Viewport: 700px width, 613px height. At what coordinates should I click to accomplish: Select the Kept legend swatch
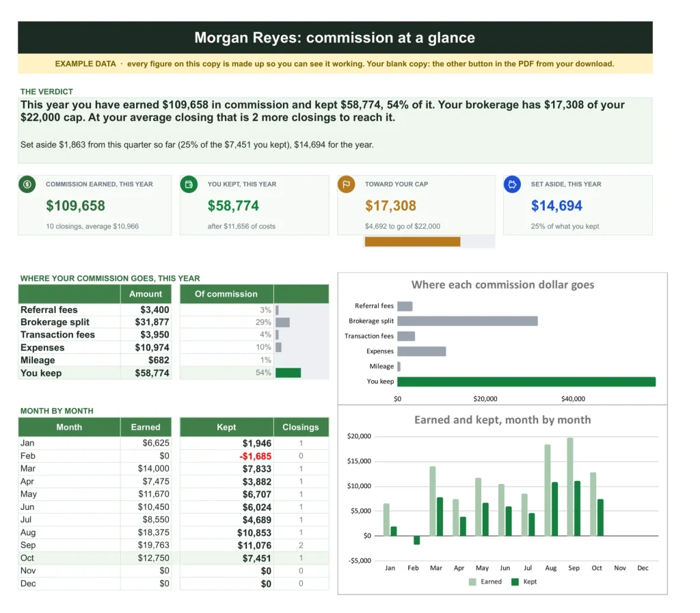click(515, 582)
